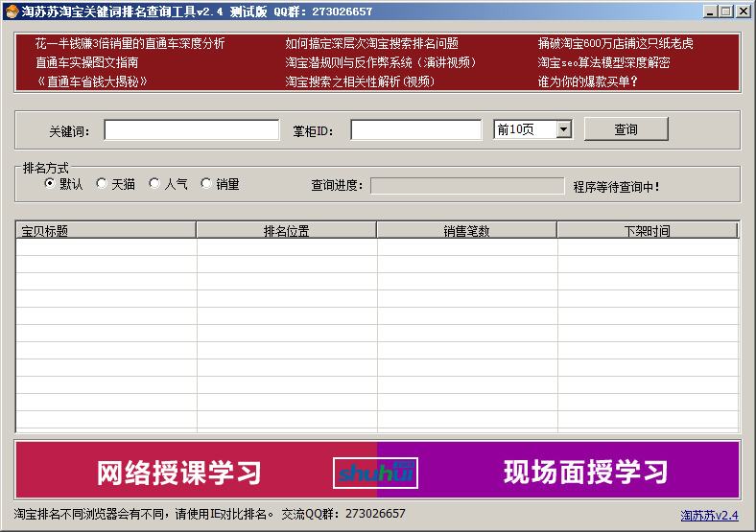Screen dimensions: 756x532
Task: Open link 如何搞定深层次淘宝搜索排名问题
Action: point(371,44)
